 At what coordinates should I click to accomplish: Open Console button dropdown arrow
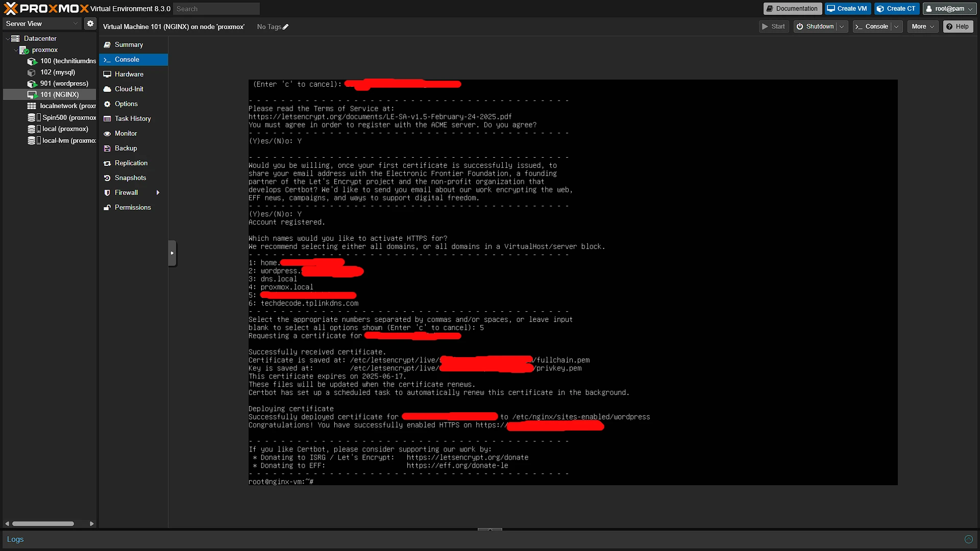click(x=896, y=27)
